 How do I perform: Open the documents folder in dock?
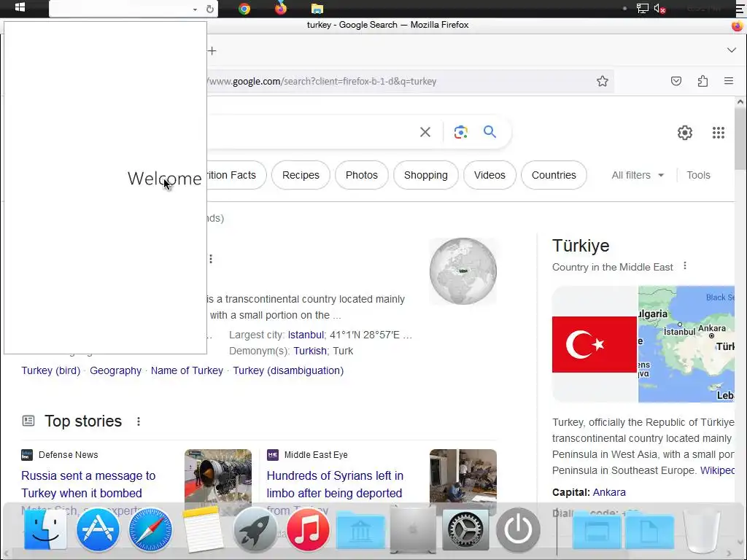pos(649,531)
